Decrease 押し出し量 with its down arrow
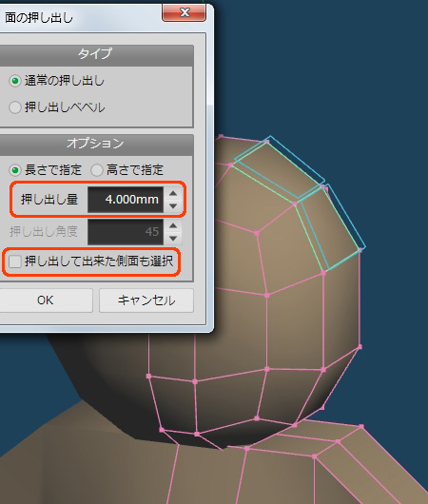The height and width of the screenshot is (504, 428). tap(173, 206)
